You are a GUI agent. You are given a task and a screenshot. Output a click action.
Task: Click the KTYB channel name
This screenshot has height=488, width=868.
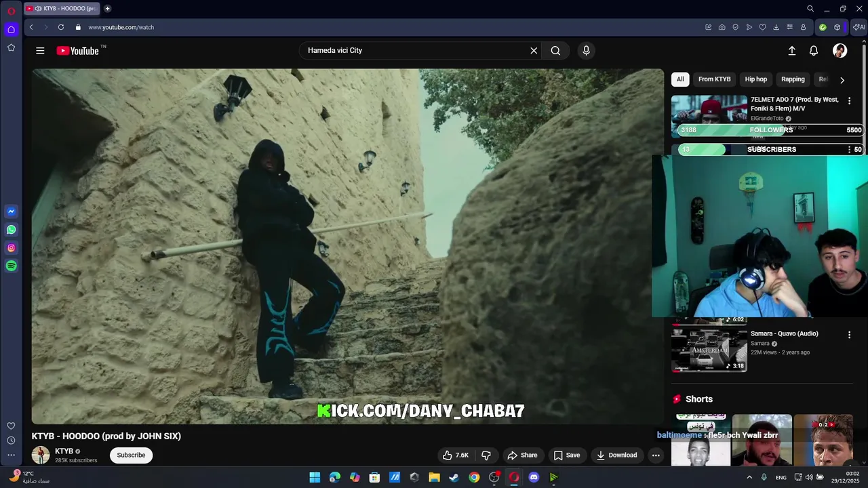click(x=64, y=451)
